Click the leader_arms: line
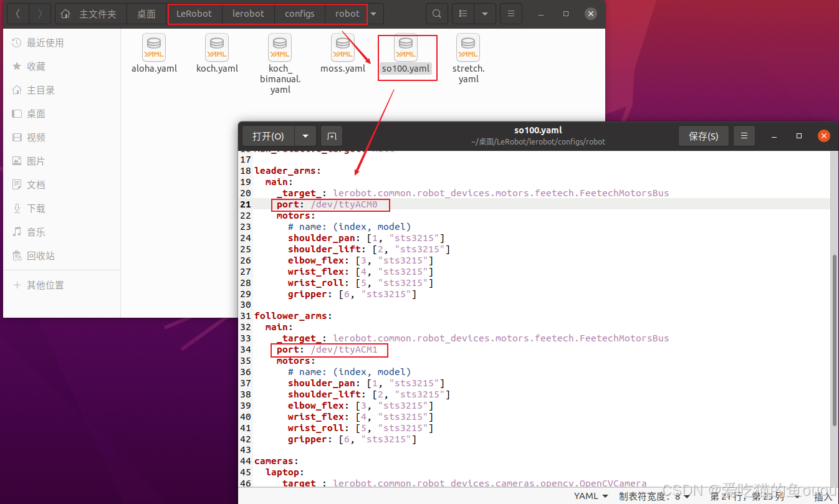This screenshot has width=839, height=504. click(287, 171)
